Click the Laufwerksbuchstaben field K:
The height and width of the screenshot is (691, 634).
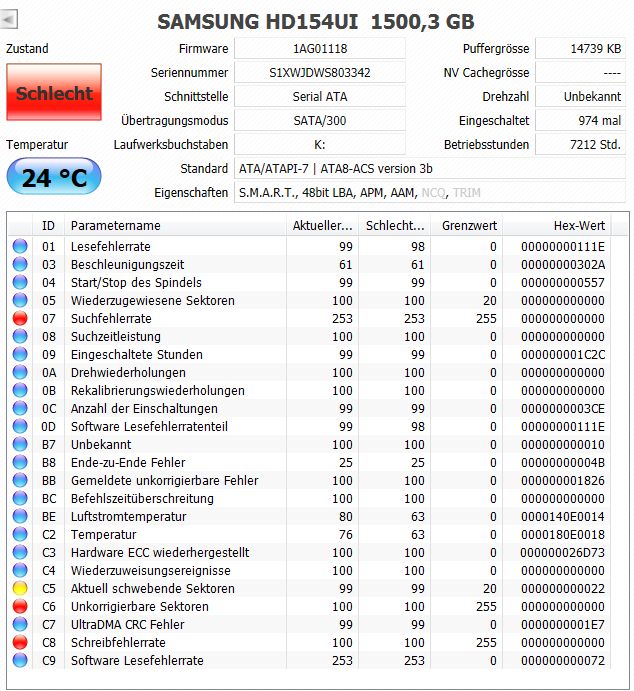point(320,145)
